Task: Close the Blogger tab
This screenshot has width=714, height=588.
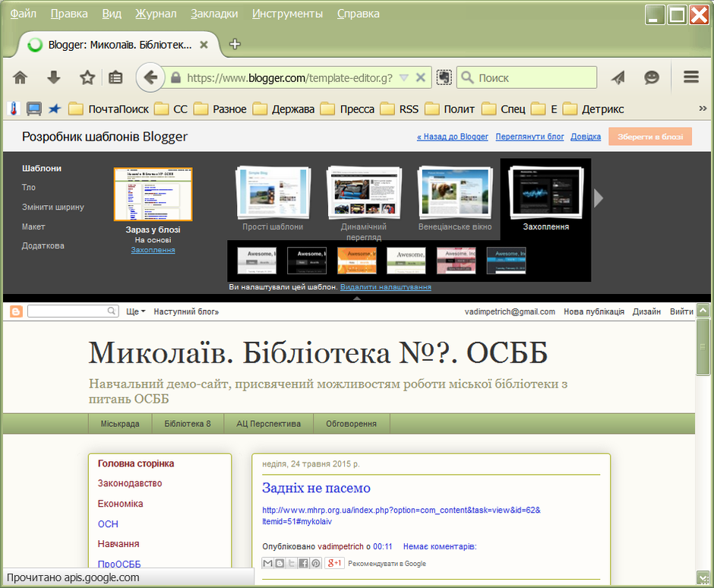Action: [204, 45]
